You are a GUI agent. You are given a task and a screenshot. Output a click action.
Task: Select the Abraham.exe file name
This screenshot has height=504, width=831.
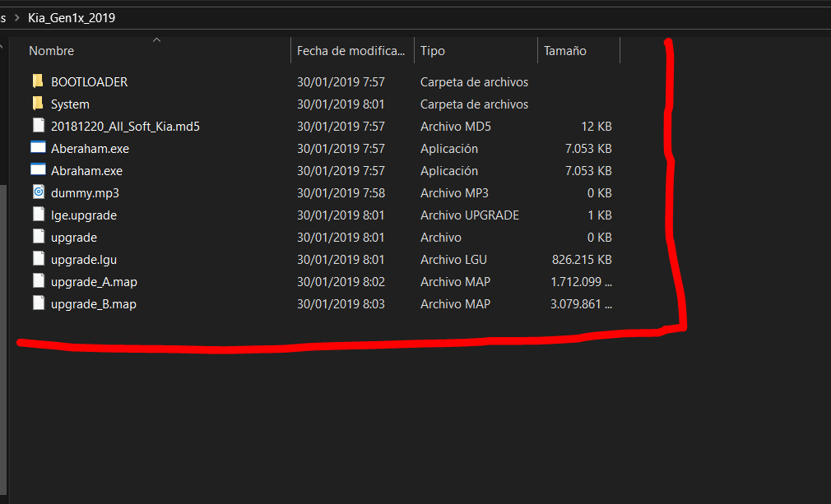pos(86,171)
